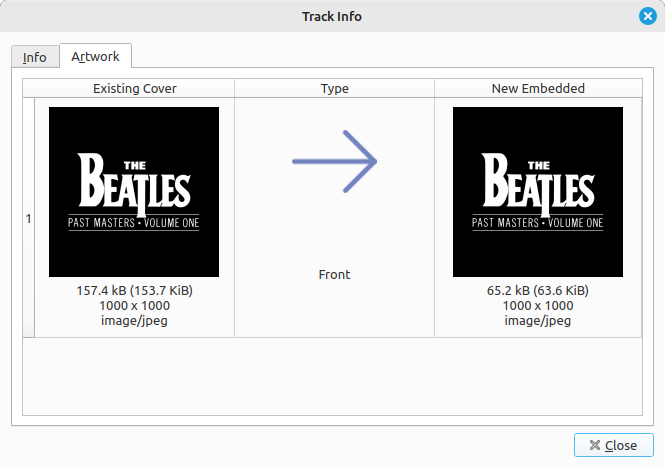
Task: Click the New Embedded column header
Action: pos(538,88)
